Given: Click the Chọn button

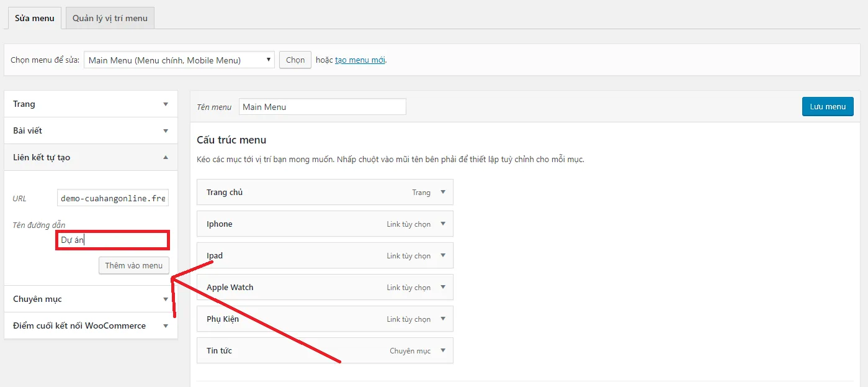Looking at the screenshot, I should click(x=295, y=60).
